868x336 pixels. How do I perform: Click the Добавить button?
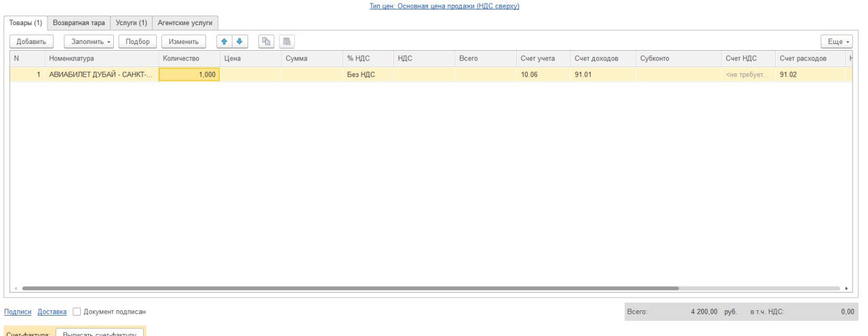point(31,41)
